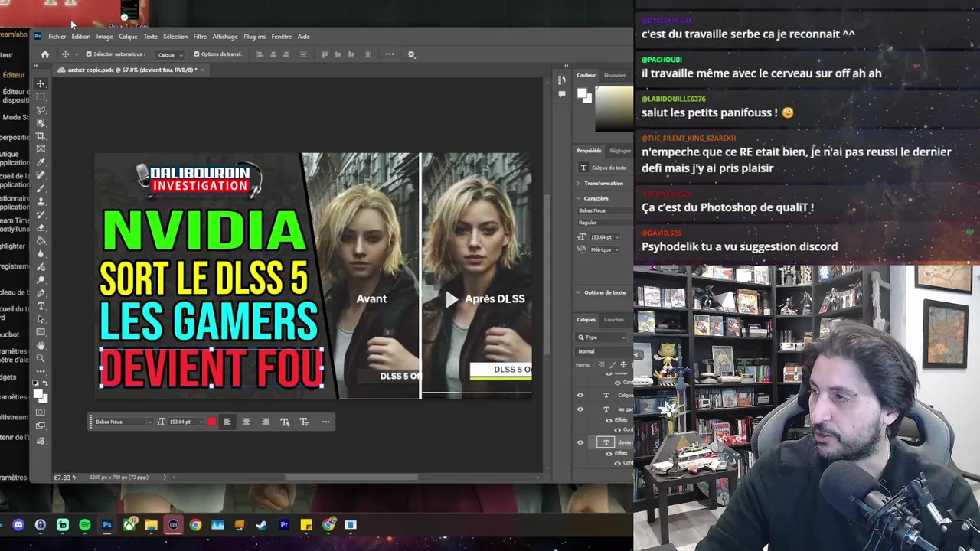Select the Path Selection arrow tool
The width and height of the screenshot is (980, 551).
coord(41,319)
